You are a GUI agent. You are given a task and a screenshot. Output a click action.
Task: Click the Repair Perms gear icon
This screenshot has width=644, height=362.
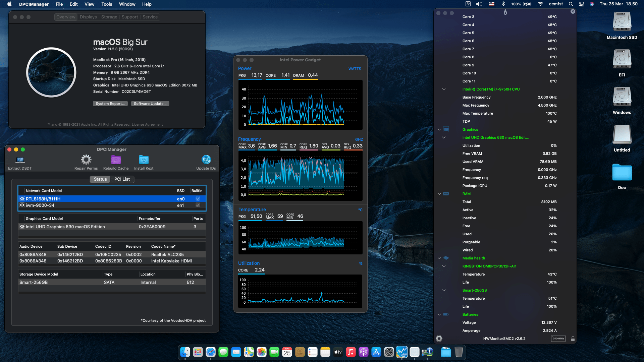pyautogui.click(x=86, y=160)
